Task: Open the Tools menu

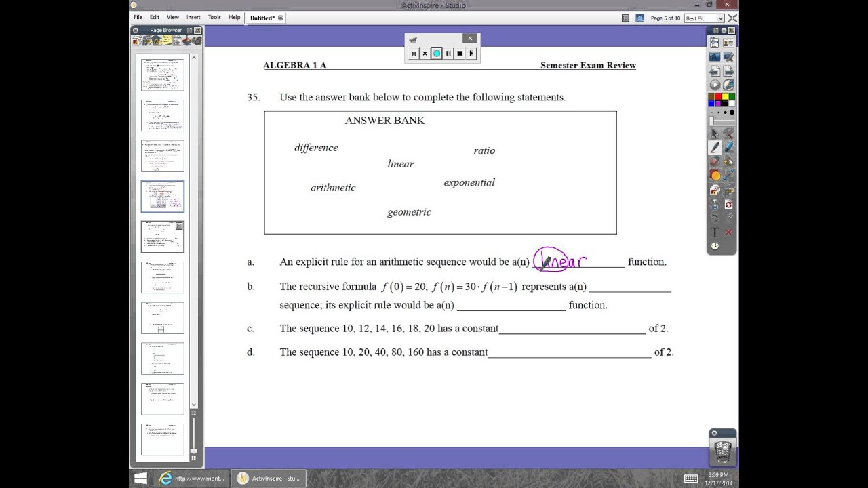Action: (x=214, y=17)
